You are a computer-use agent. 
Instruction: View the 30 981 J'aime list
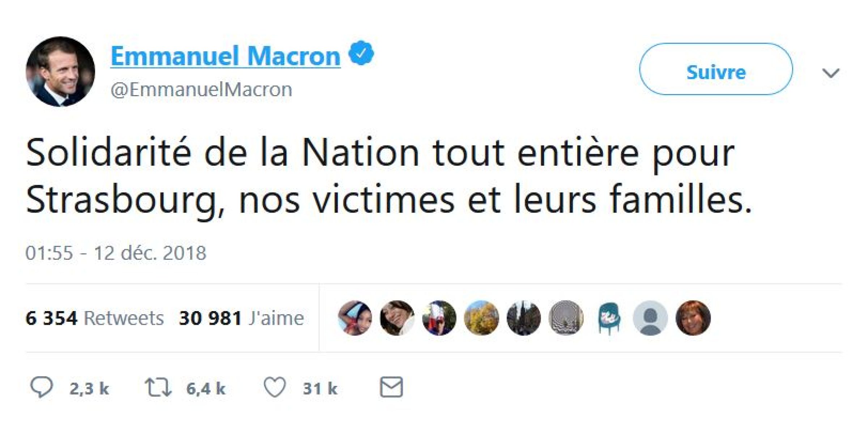[x=241, y=318]
